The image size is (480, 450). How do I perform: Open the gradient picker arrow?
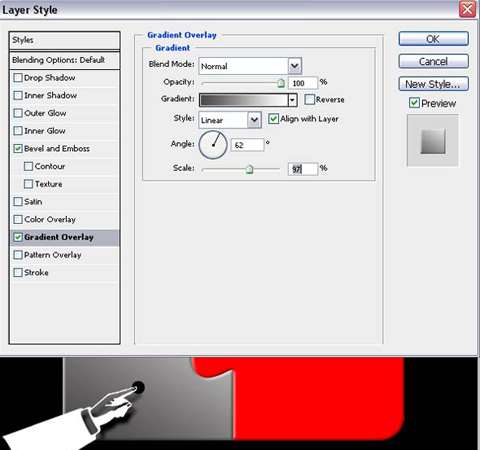click(x=292, y=100)
